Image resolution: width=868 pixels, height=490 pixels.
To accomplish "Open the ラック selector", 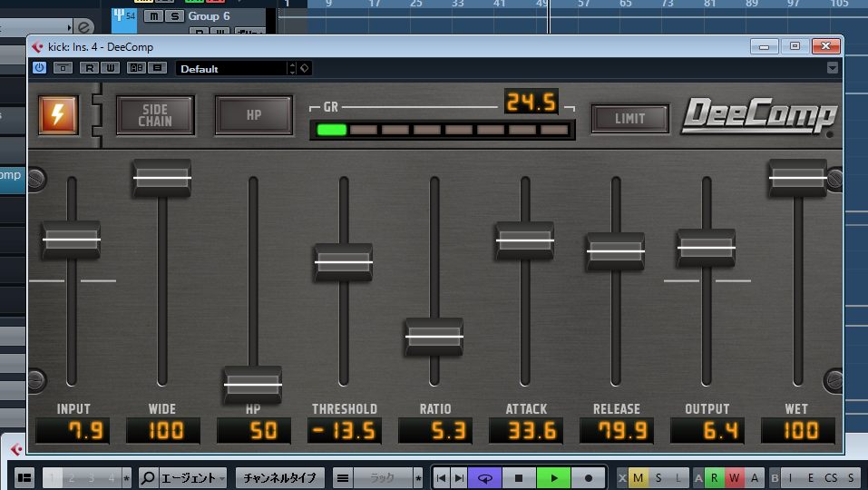I will (383, 477).
